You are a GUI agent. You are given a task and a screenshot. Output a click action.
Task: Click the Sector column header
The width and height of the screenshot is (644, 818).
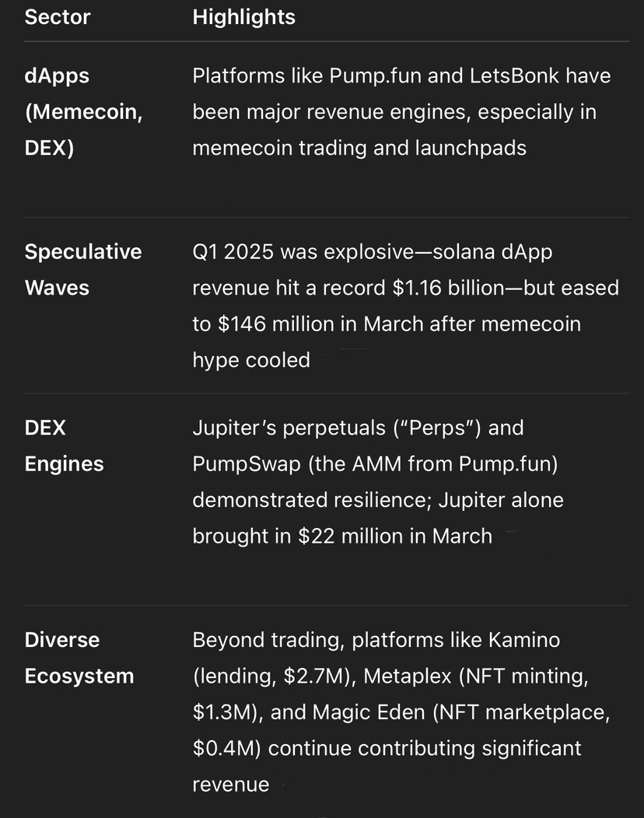(58, 16)
